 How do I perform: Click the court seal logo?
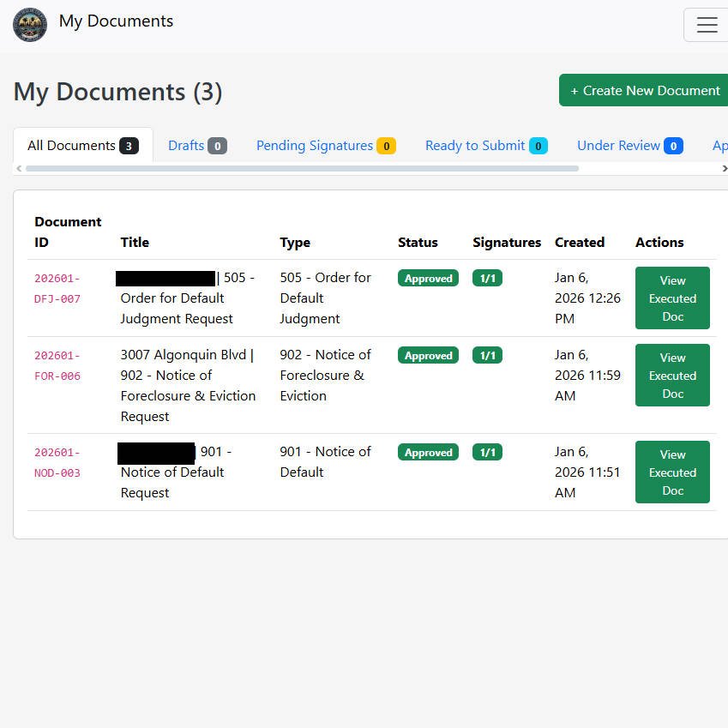click(29, 25)
